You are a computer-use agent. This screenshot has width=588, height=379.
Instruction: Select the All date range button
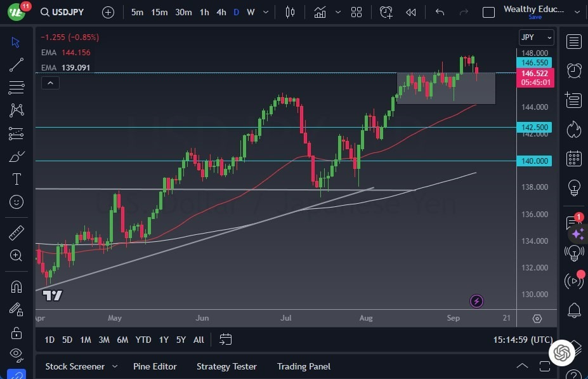(x=198, y=340)
